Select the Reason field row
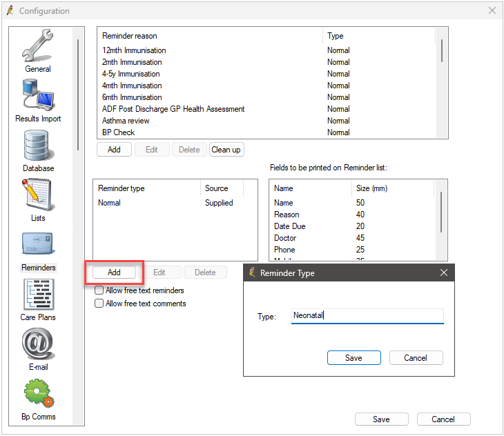 (352, 215)
